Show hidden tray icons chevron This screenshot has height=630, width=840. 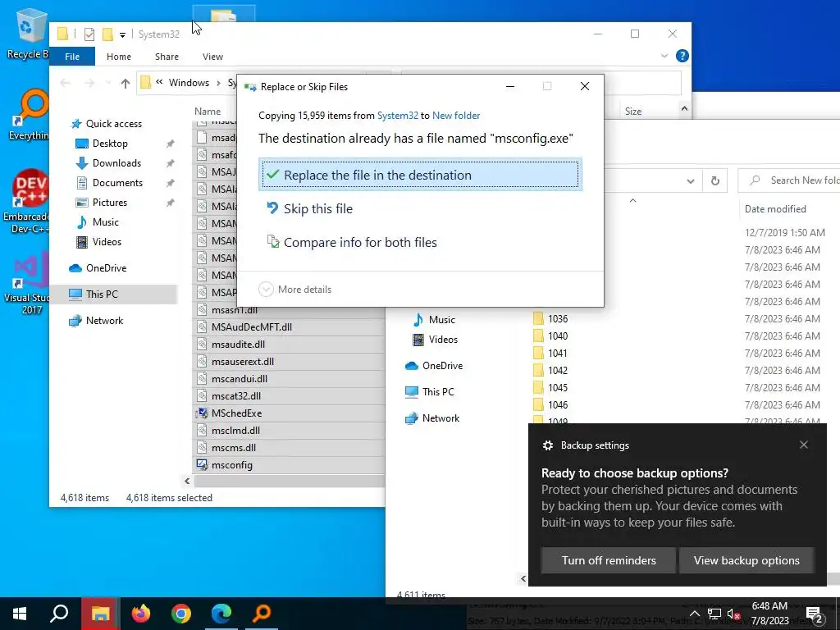coord(694,614)
